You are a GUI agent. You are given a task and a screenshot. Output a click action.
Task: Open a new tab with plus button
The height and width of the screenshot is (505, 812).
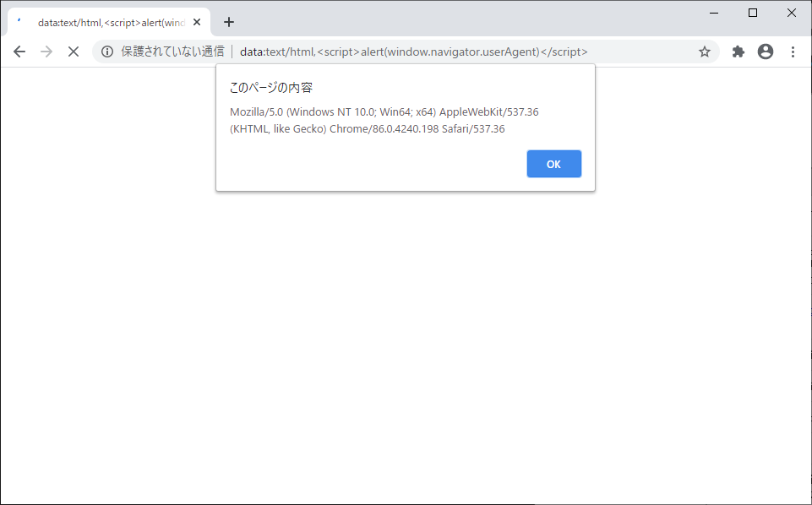(229, 22)
